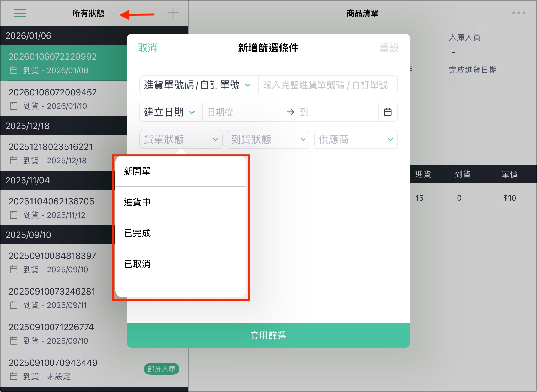This screenshot has height=392, width=537.
Task: Click 取消 to close filter dialog
Action: (x=147, y=48)
